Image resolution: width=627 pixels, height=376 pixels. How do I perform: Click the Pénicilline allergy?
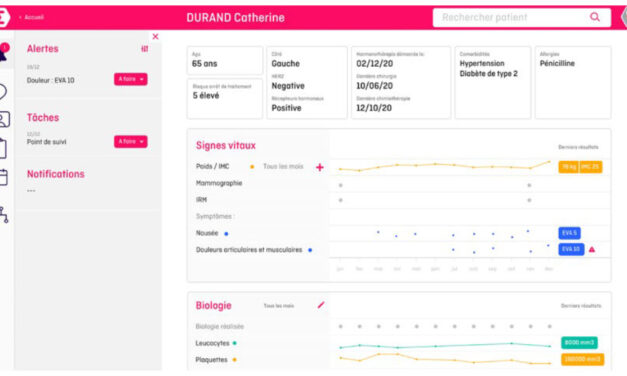click(557, 64)
